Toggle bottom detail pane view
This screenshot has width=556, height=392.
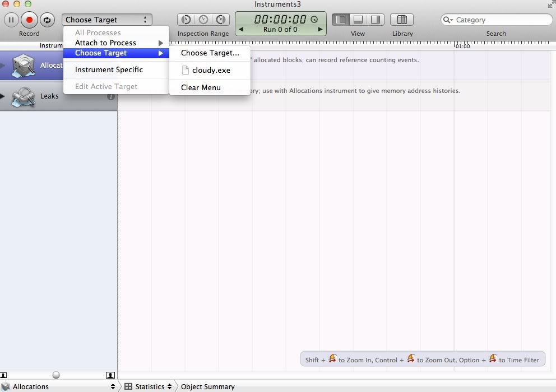point(358,20)
